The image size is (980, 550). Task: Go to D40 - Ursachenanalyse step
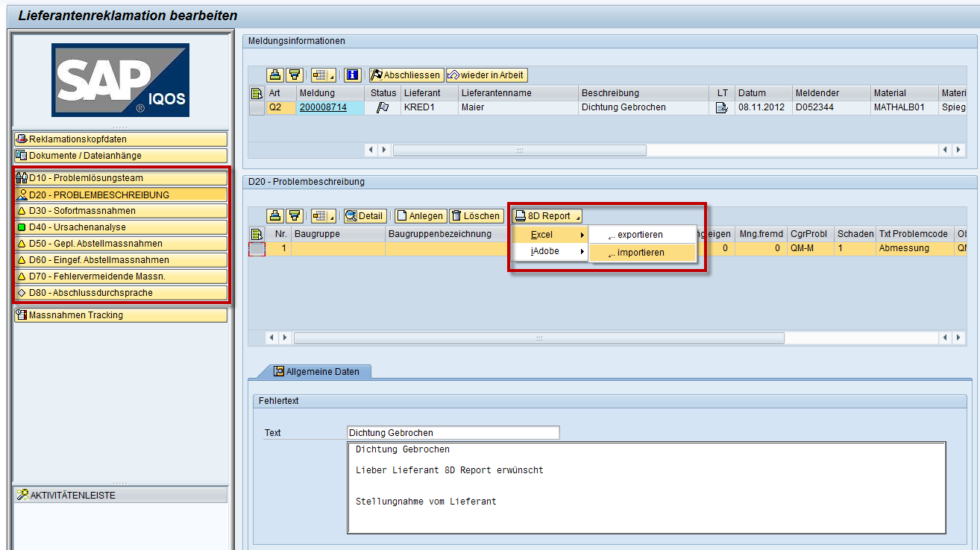click(120, 227)
